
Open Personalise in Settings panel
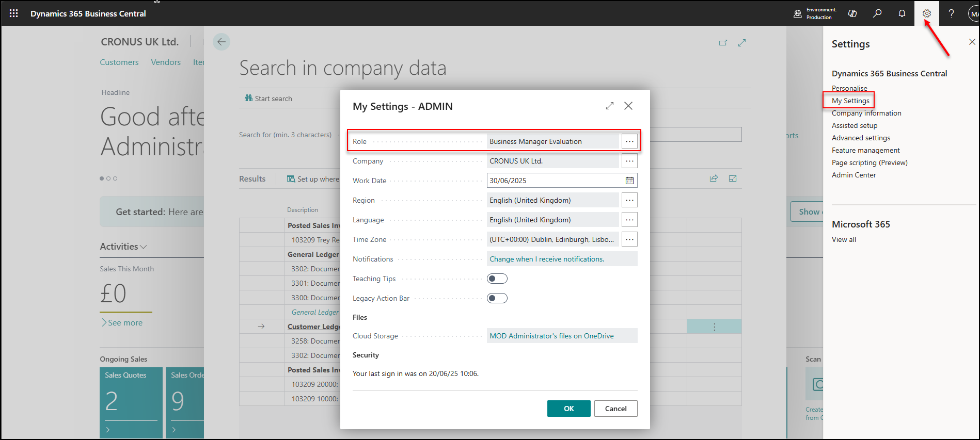pyautogui.click(x=849, y=88)
